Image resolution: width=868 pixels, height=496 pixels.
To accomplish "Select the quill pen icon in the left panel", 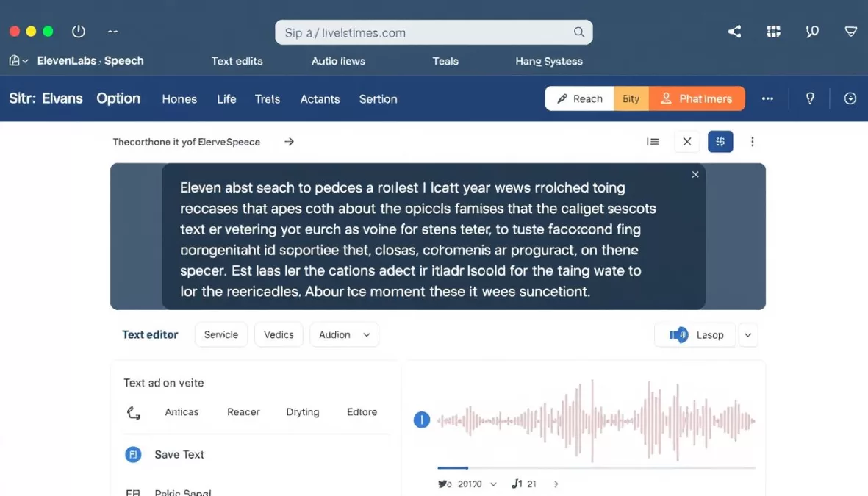I will (x=133, y=412).
